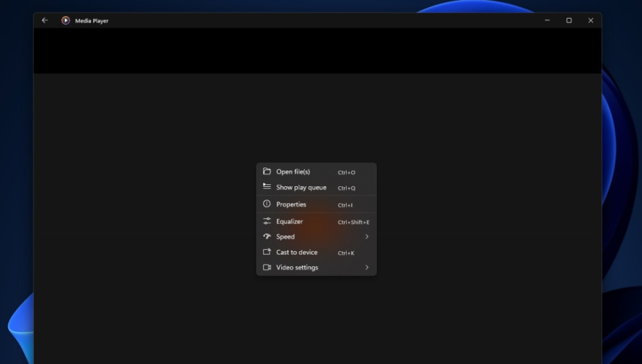Click the Video settings camera icon
Image resolution: width=642 pixels, height=364 pixels.
267,267
